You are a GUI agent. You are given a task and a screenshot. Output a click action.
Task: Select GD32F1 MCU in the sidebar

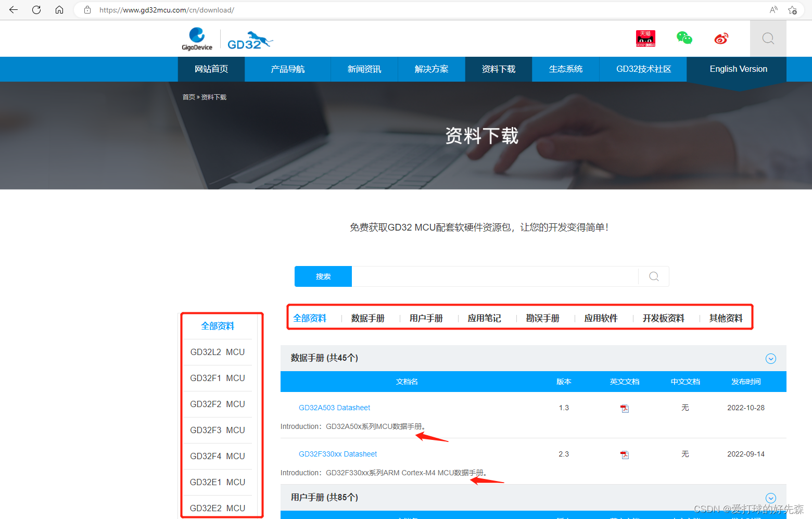pos(218,378)
